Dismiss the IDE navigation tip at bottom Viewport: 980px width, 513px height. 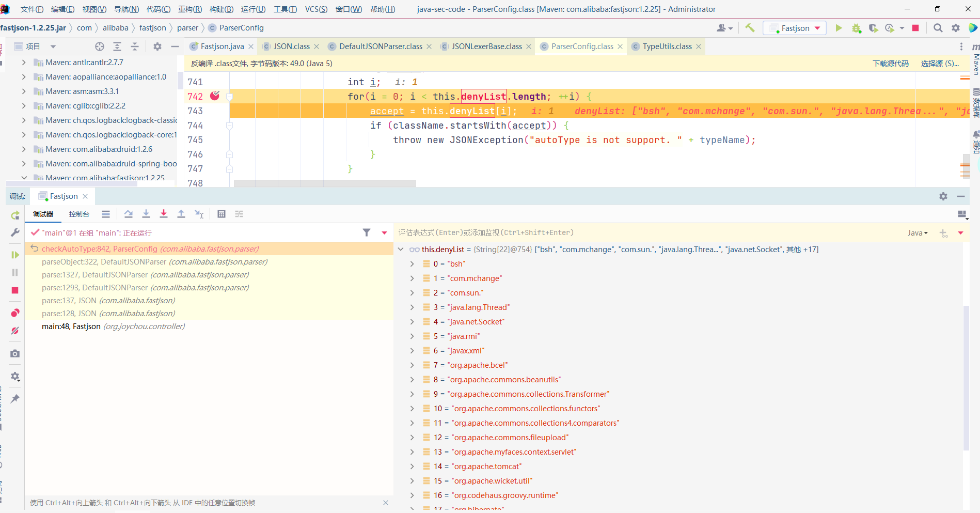[x=386, y=503]
